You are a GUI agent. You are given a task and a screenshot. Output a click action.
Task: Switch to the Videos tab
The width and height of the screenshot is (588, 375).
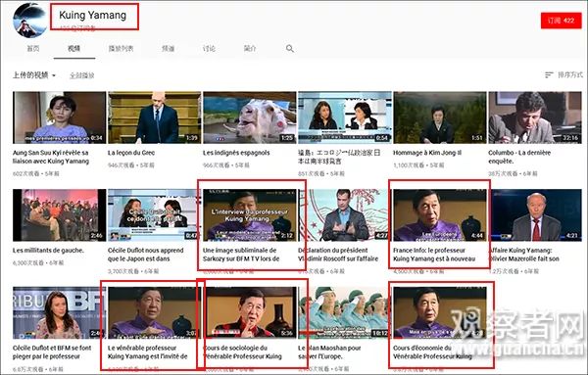tap(73, 49)
